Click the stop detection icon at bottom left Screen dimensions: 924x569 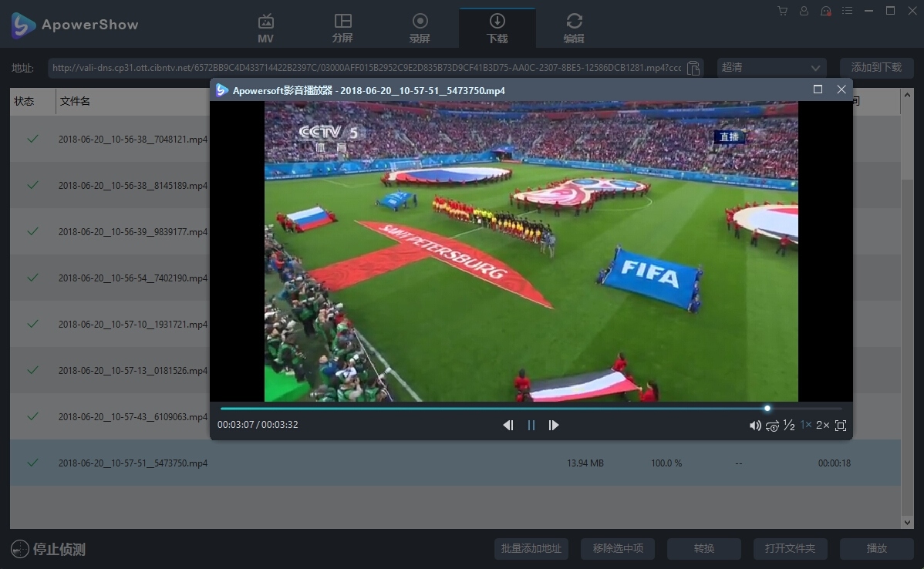(21, 549)
